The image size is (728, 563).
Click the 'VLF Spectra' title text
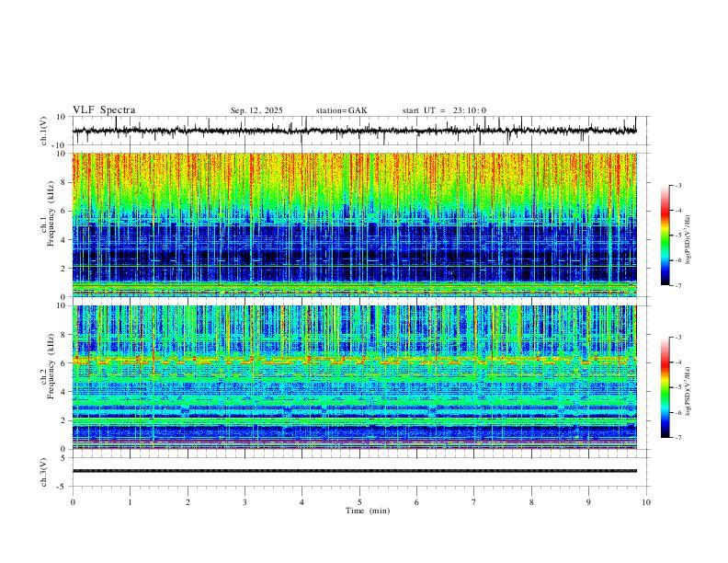(x=104, y=110)
